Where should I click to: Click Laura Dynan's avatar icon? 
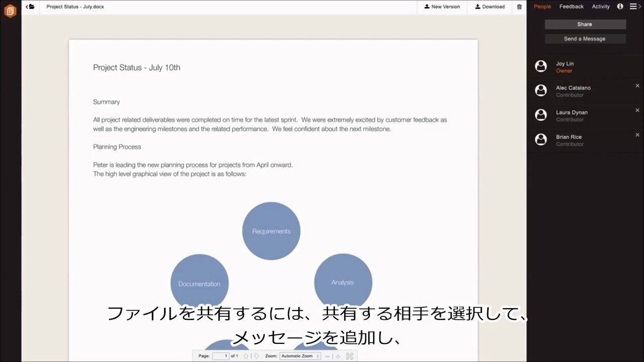click(541, 115)
